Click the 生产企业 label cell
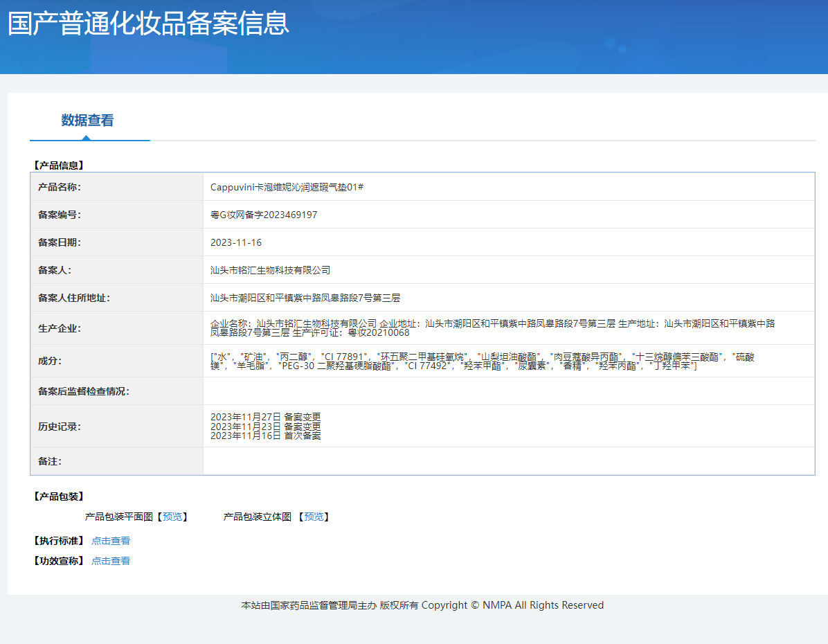 117,328
